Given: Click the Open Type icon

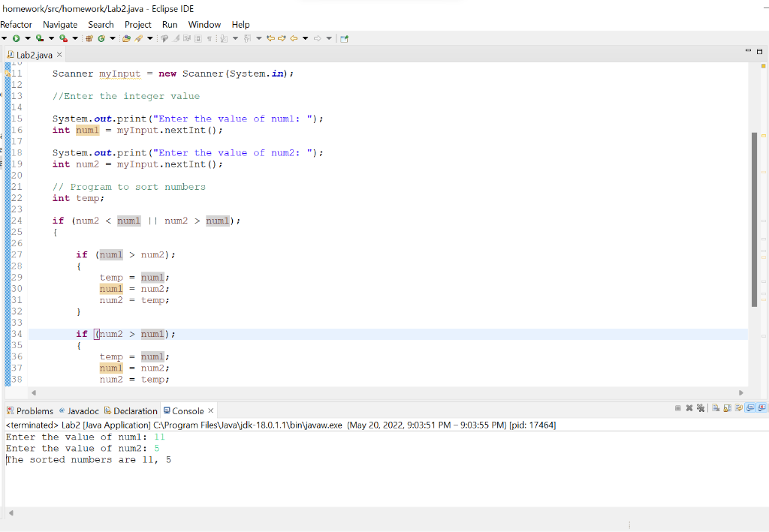Looking at the screenshot, I should click(126, 38).
